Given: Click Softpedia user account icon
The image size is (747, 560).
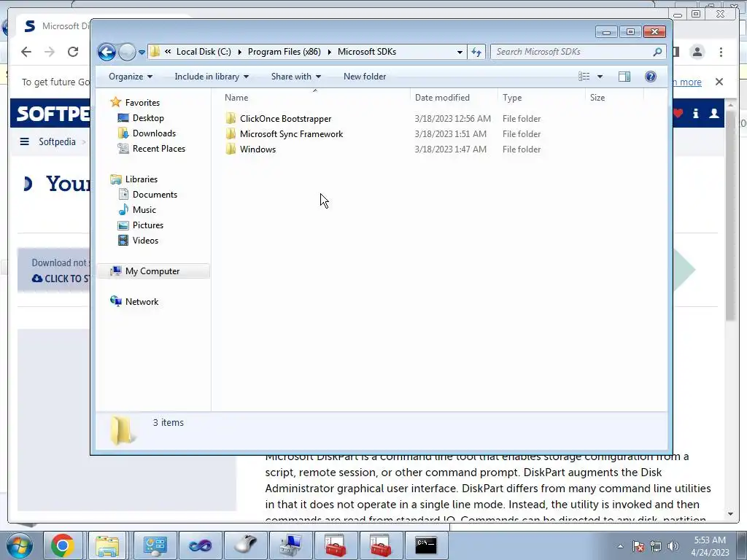Looking at the screenshot, I should 713,113.
